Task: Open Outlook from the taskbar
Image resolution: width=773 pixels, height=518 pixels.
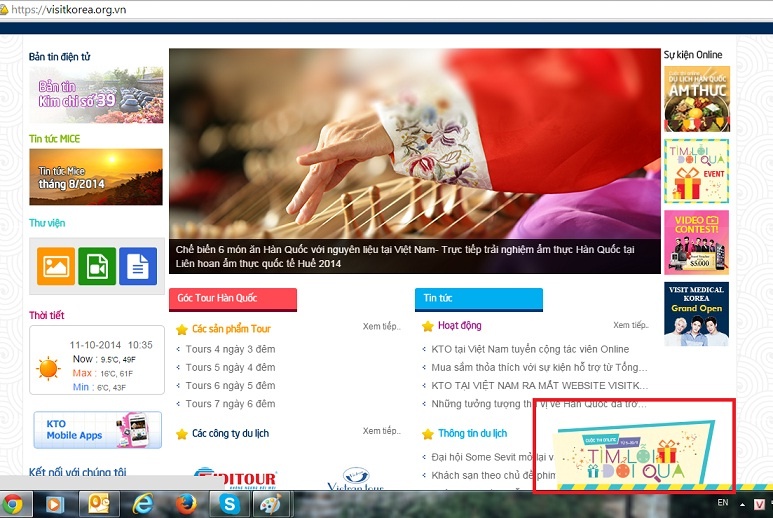Action: tap(98, 504)
